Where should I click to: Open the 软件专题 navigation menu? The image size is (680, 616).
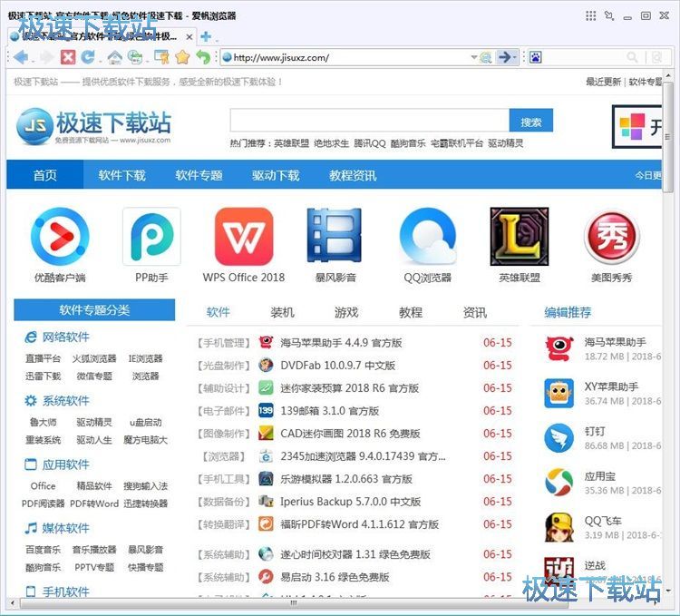click(199, 175)
